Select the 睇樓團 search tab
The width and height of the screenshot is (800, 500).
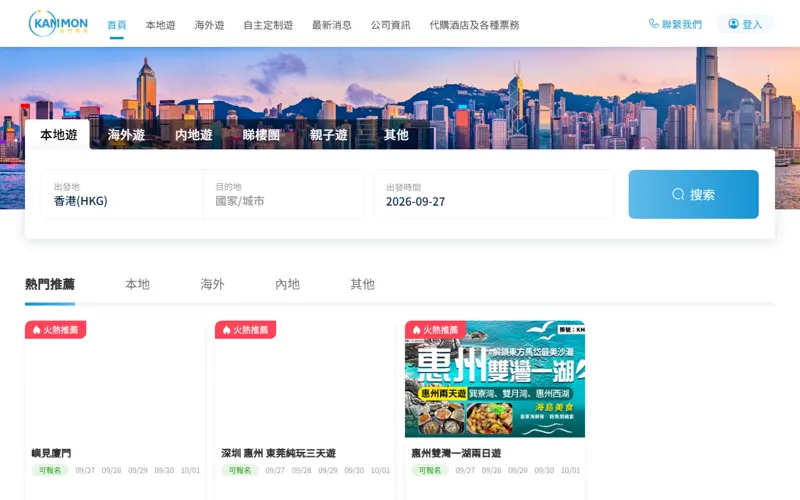(261, 135)
